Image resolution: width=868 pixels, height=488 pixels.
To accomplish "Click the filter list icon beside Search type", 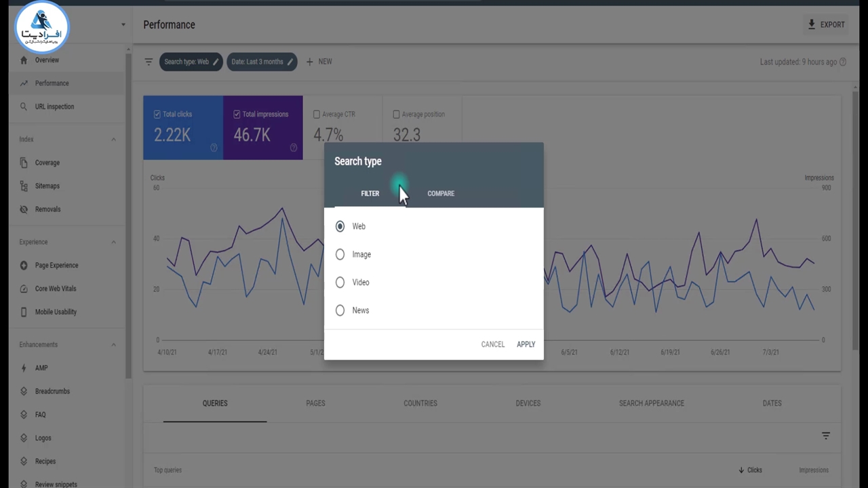I will pyautogui.click(x=149, y=62).
